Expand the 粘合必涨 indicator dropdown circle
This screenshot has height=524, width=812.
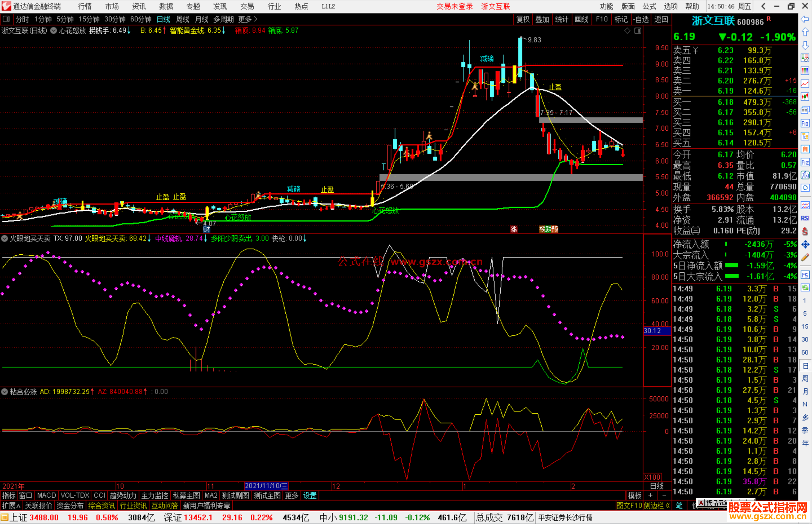point(5,392)
